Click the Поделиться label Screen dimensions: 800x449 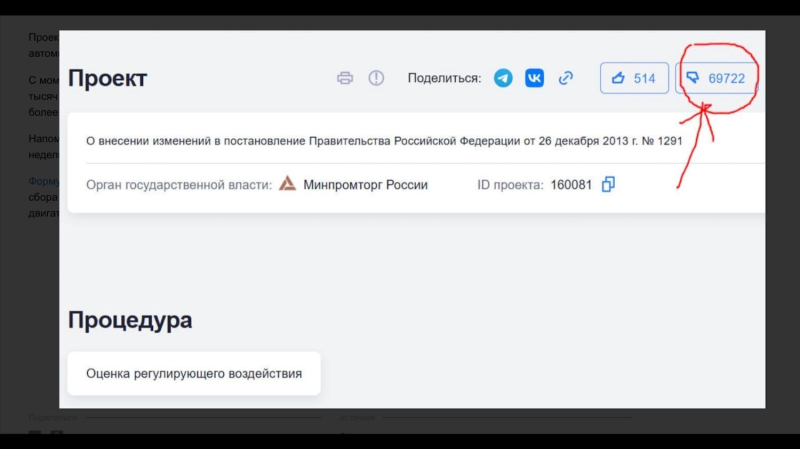click(x=444, y=78)
